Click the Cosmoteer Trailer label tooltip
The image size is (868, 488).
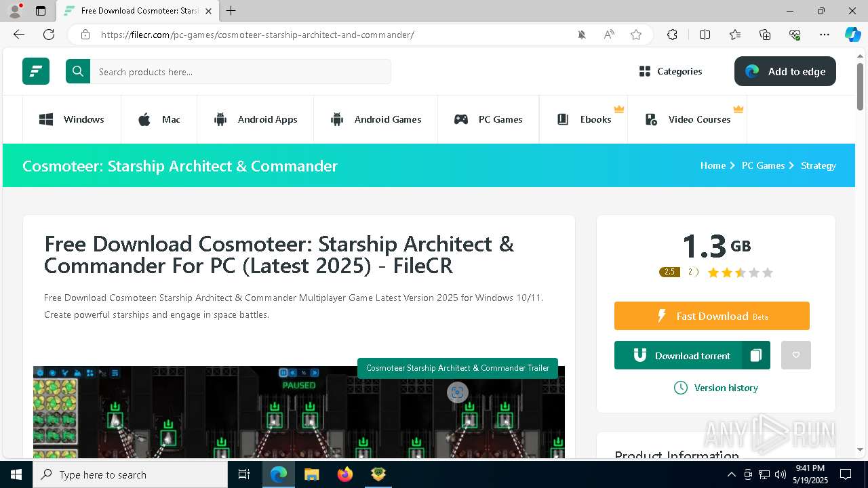(458, 368)
